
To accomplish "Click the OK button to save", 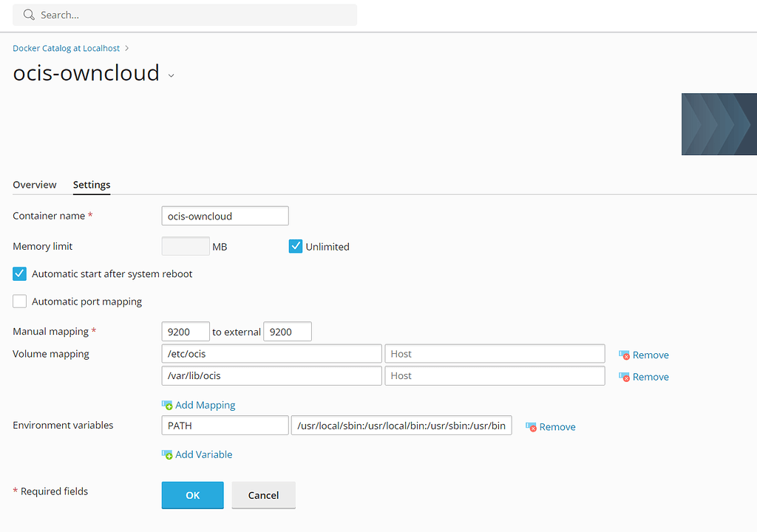I will pyautogui.click(x=192, y=495).
